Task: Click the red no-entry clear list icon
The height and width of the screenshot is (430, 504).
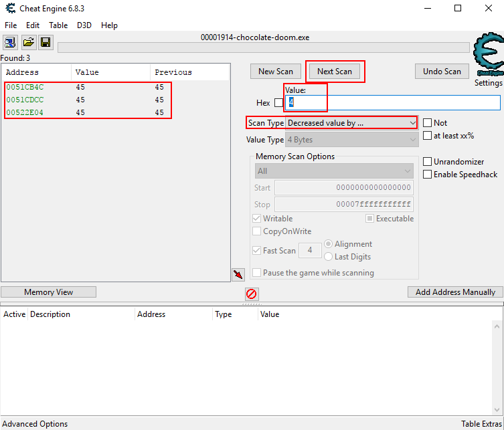Action: tap(252, 294)
